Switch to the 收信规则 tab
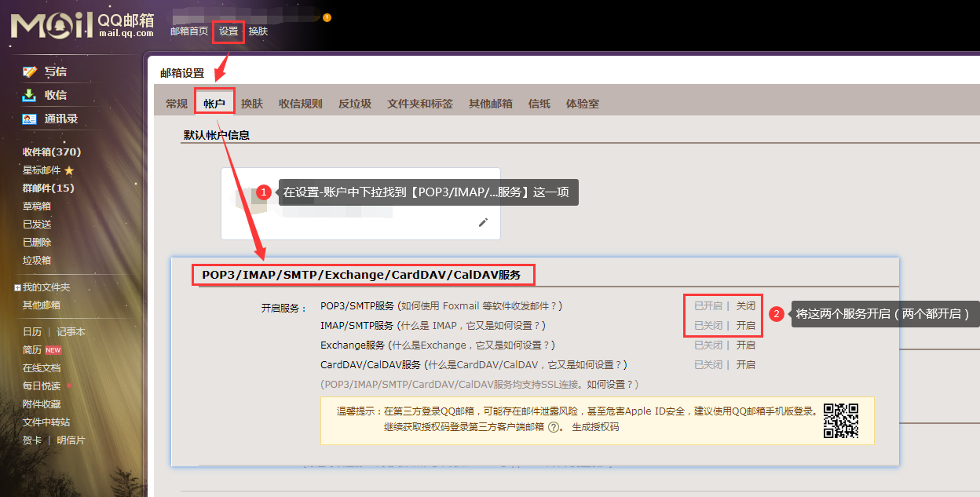This screenshot has height=497, width=980. 300,104
